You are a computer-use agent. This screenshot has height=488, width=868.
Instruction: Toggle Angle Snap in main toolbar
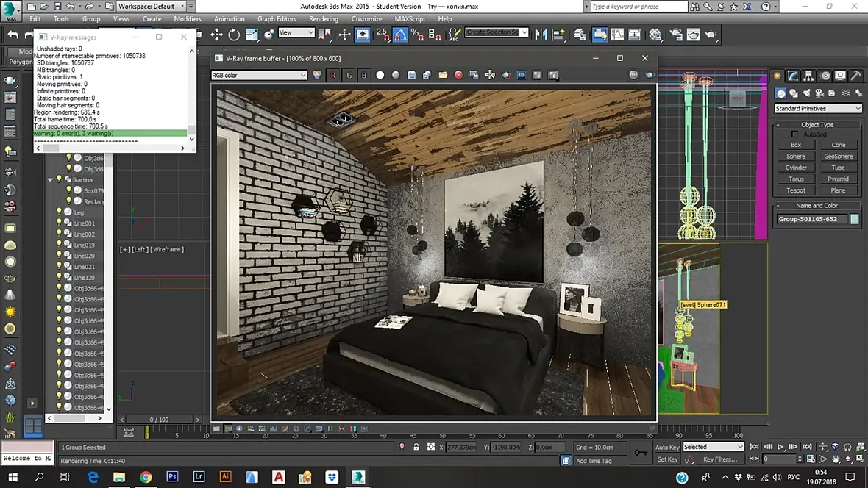click(x=400, y=35)
